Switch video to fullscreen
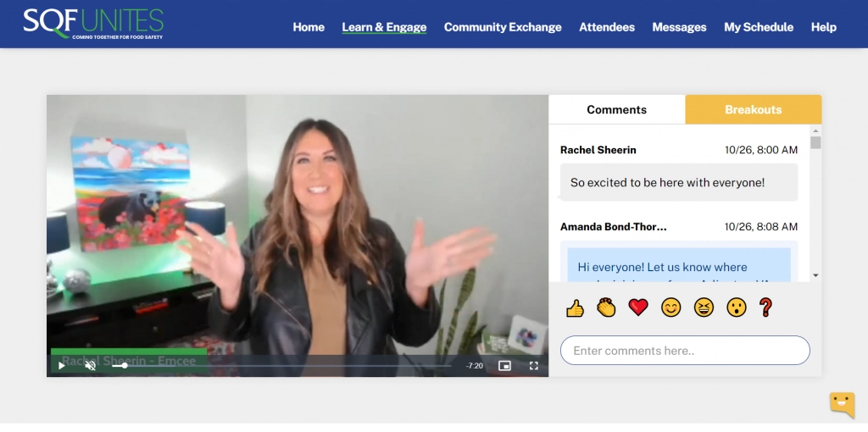868x432 pixels. click(x=534, y=366)
